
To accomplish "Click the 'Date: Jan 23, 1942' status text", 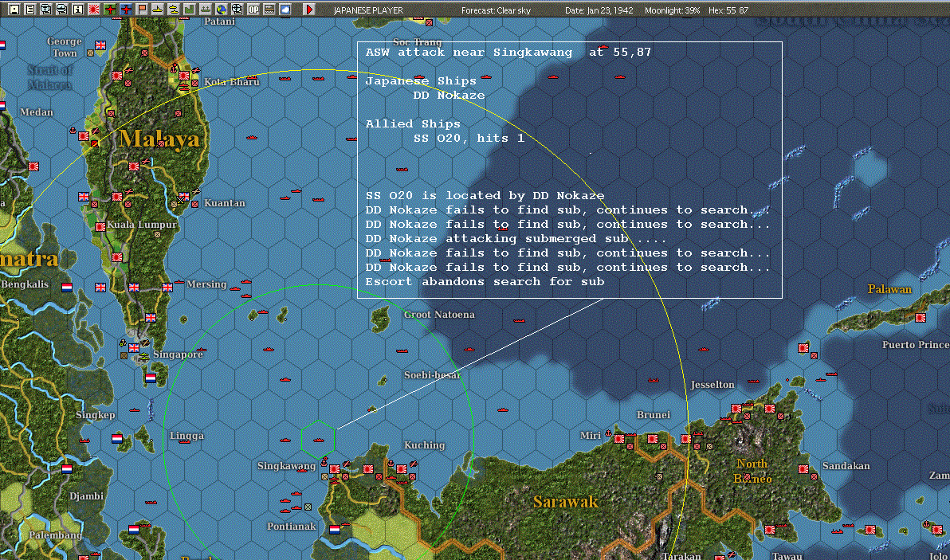I will [x=599, y=10].
